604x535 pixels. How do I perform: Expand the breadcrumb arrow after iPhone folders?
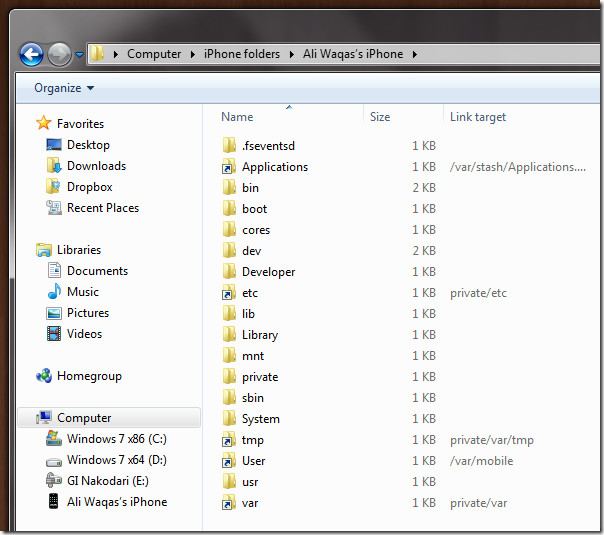292,54
